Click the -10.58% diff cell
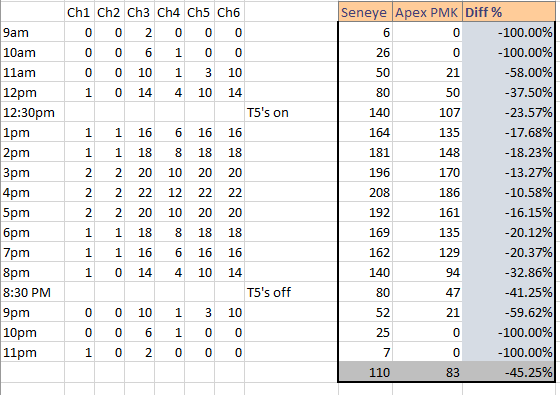560x395 pixels. (x=509, y=192)
